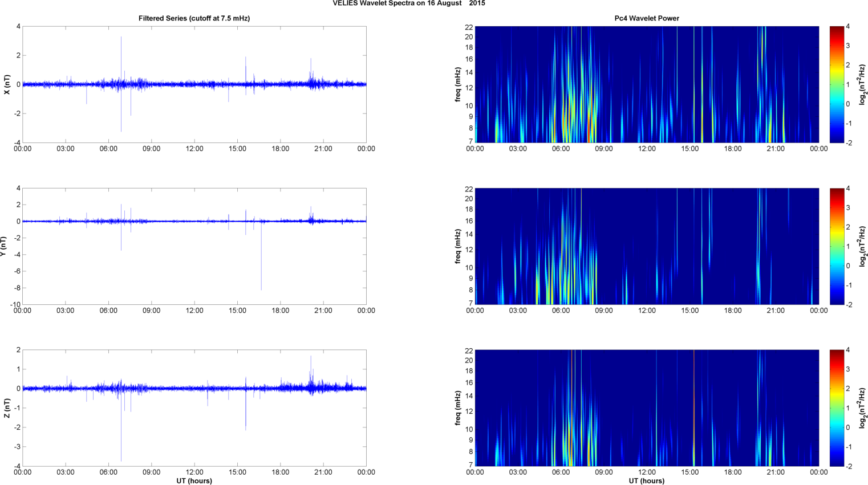Image resolution: width=868 pixels, height=485 pixels.
Task: Click the title 'VELIES Wavelet Spectra on 16 August 2015'
Action: tap(409, 3)
